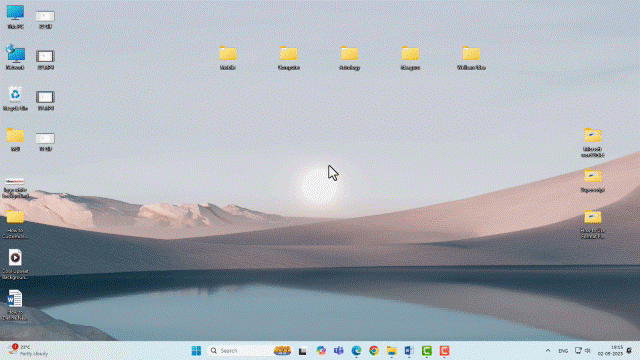
Task: Open Google Chrome from the taskbar
Action: [374, 351]
